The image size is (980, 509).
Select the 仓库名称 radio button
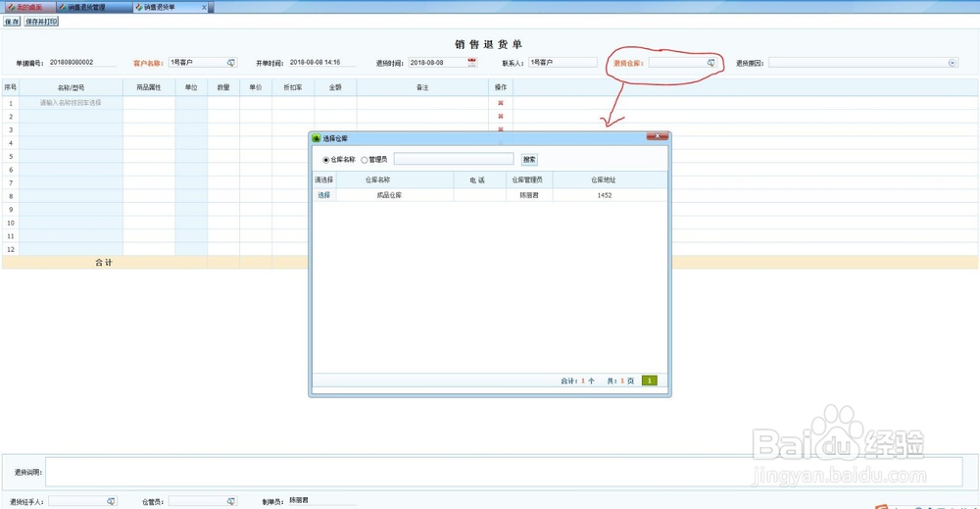coord(325,160)
